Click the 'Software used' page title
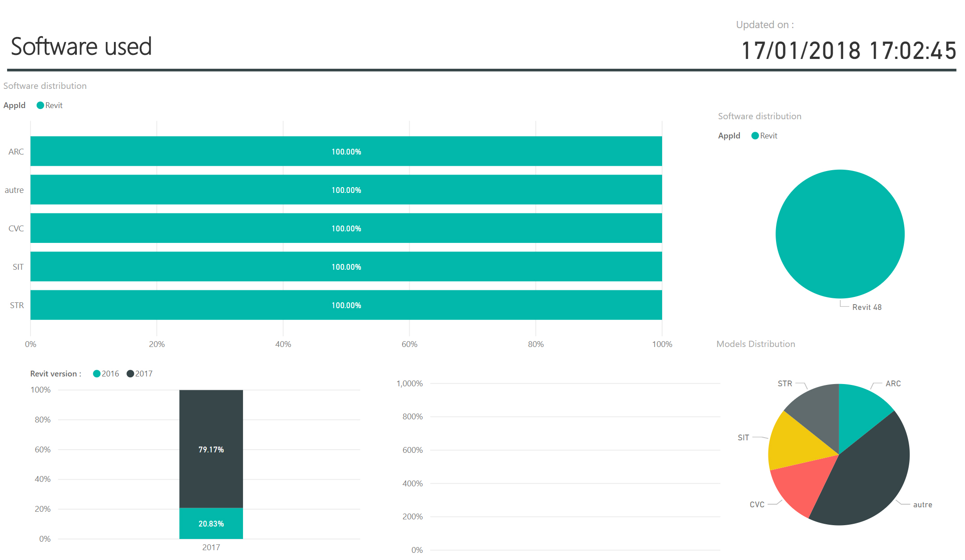965x560 pixels. pyautogui.click(x=81, y=46)
